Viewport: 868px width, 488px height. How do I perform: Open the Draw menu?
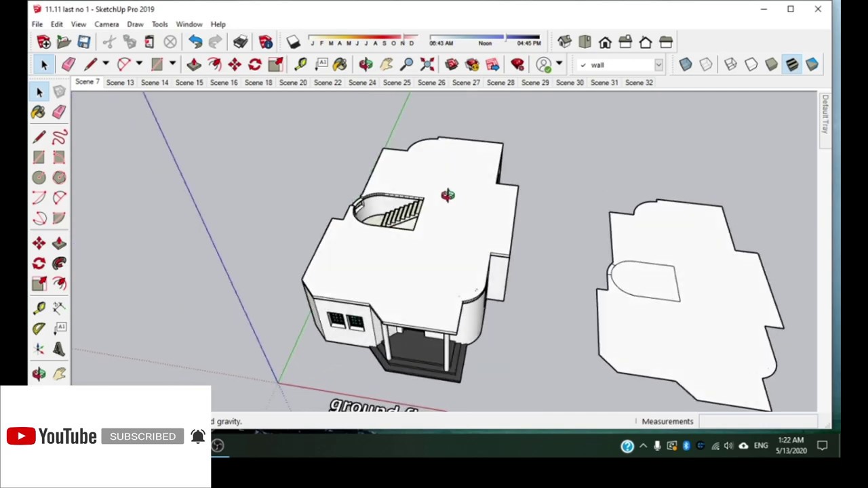[x=135, y=24]
